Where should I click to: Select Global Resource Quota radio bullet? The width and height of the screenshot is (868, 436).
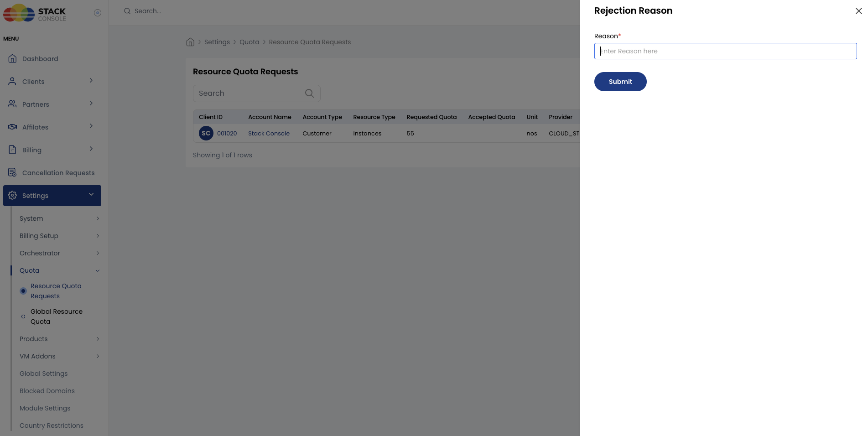pos(23,317)
